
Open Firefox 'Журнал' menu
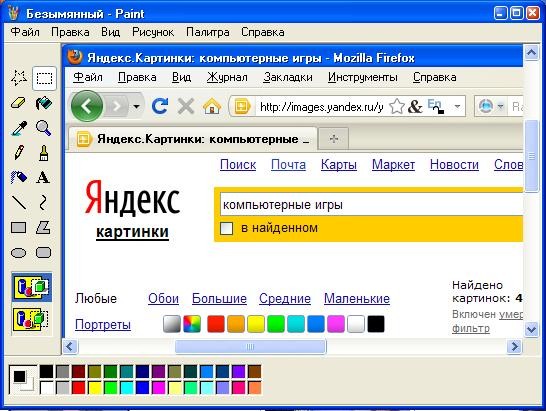(x=227, y=77)
